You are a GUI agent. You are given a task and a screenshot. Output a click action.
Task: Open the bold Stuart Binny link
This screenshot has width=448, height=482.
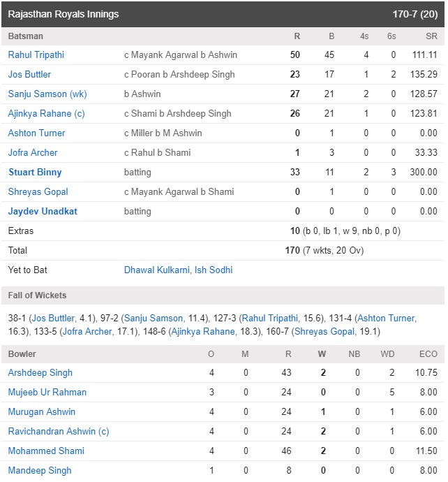tap(35, 173)
